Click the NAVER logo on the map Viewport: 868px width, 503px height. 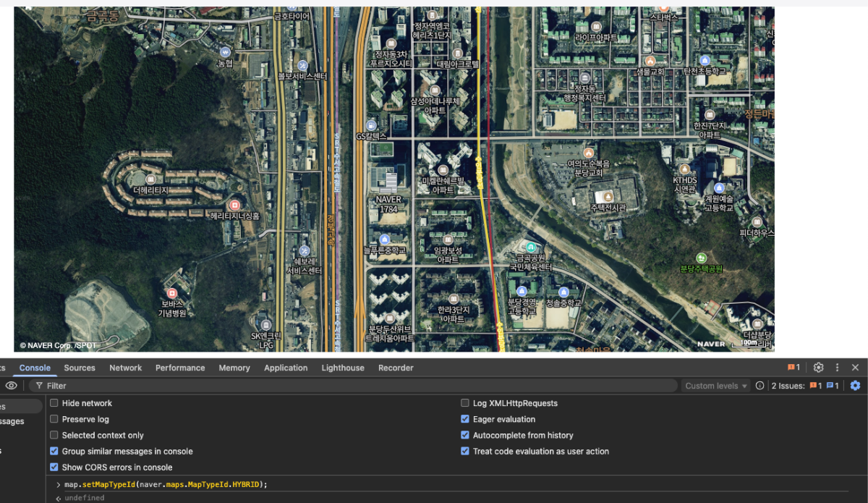click(711, 344)
